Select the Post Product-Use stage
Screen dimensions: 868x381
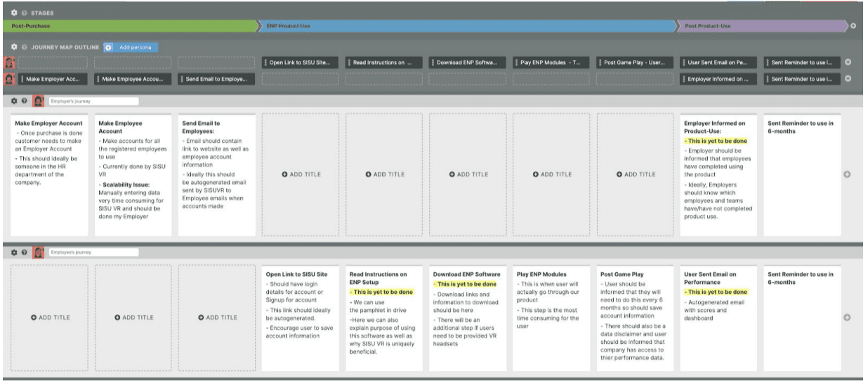(762, 26)
